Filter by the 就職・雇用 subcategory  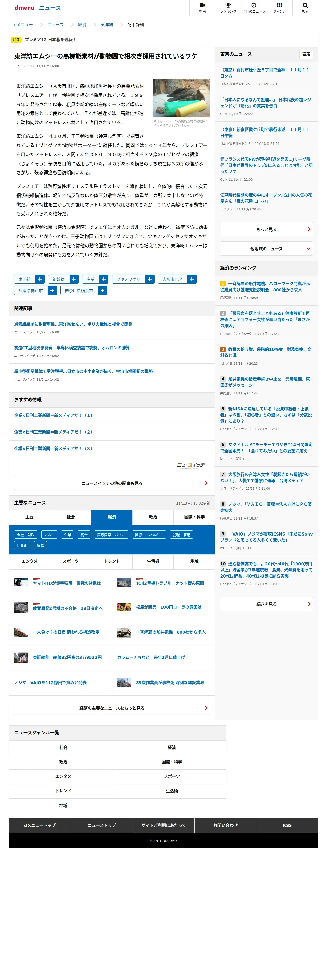[181, 535]
